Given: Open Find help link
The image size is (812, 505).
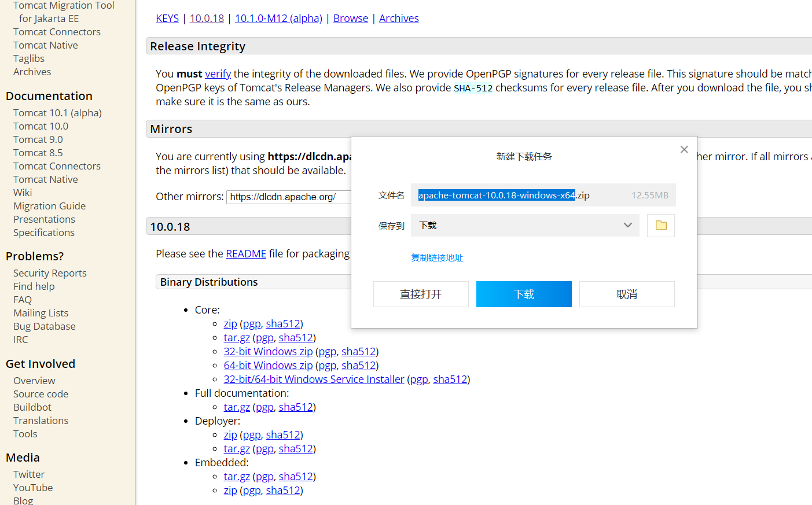Looking at the screenshot, I should 34,286.
